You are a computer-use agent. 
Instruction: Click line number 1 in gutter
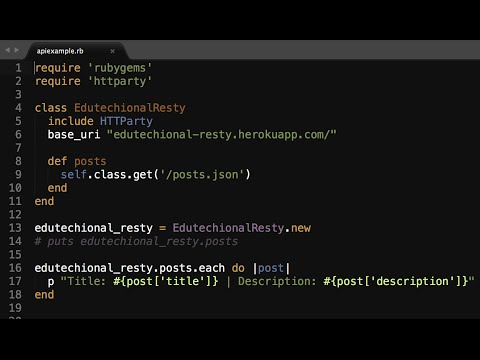[18, 68]
